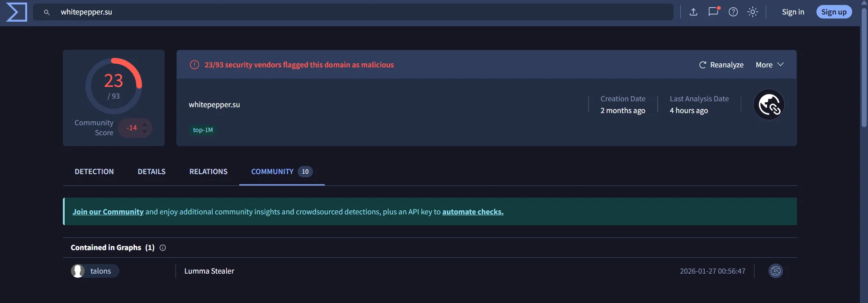The image size is (868, 303).
Task: Toggle the light/dark theme sun icon
Action: point(753,12)
